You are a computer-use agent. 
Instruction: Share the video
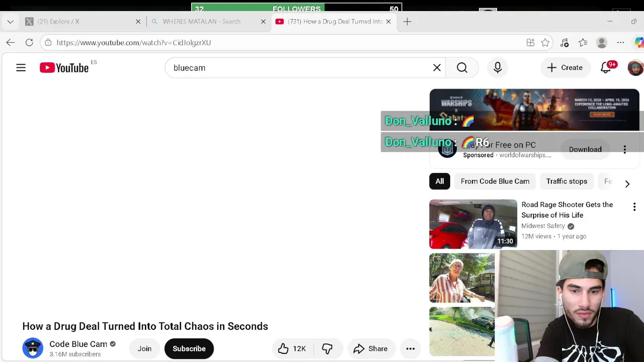click(371, 348)
